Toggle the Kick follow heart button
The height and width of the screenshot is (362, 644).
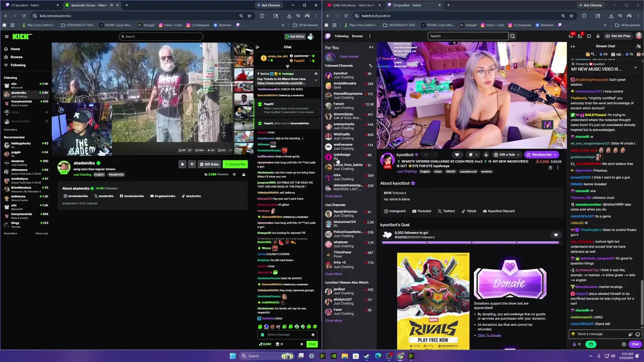click(192, 164)
